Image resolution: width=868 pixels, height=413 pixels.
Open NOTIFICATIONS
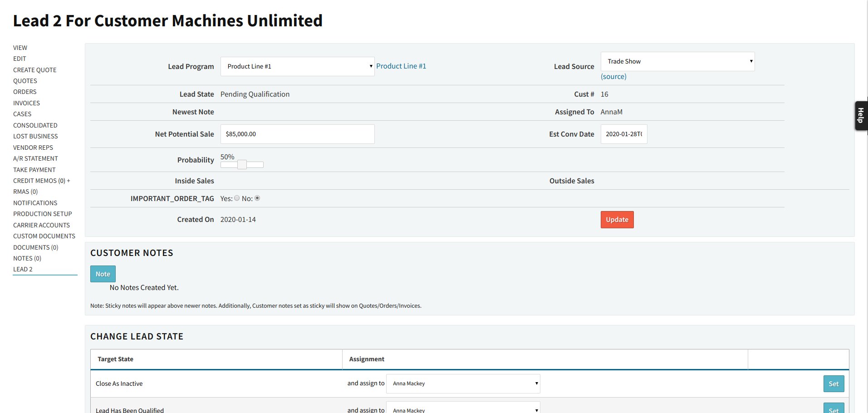pos(35,203)
